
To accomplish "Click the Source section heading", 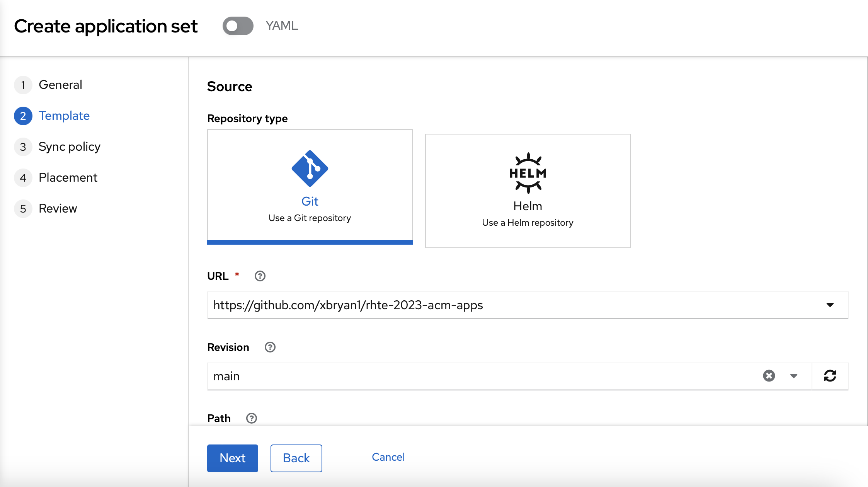I will click(230, 87).
